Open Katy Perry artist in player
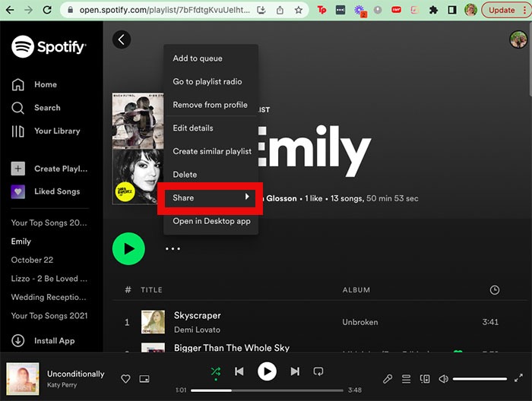The image size is (532, 401). [x=62, y=385]
